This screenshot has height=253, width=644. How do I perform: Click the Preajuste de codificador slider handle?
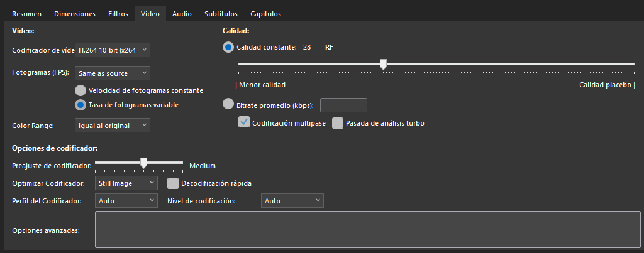[x=144, y=163]
